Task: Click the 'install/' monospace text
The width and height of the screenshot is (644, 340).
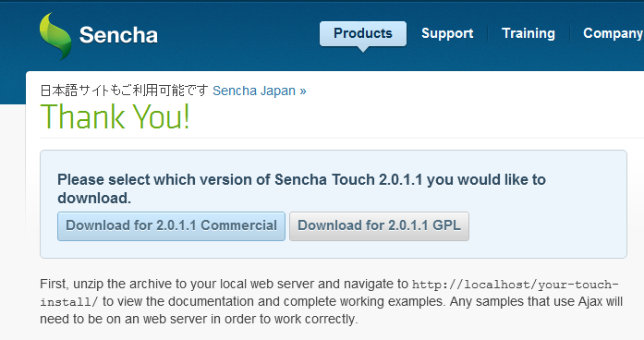Action: tap(69, 302)
